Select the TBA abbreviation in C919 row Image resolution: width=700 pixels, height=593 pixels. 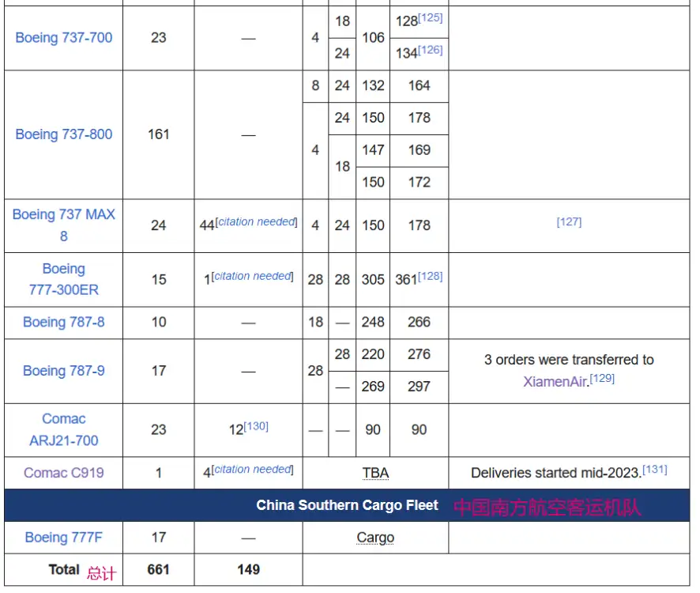point(375,473)
